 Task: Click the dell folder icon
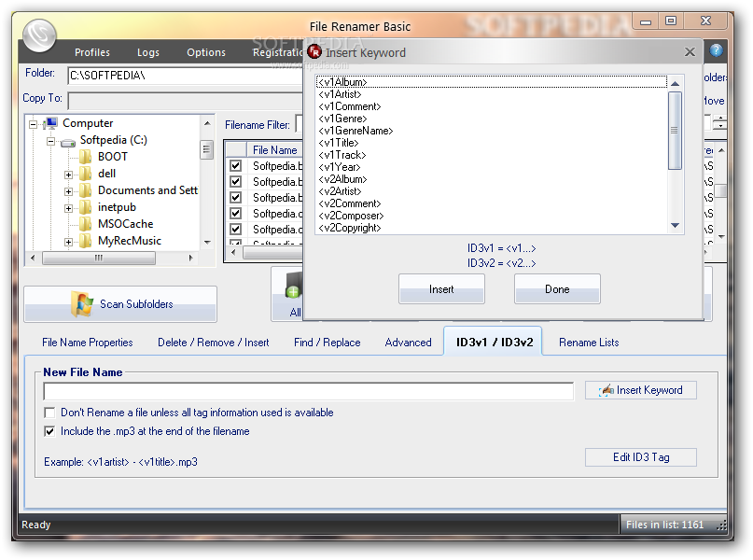[x=86, y=174]
